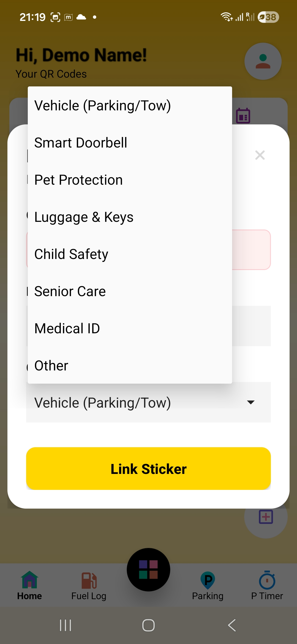Select the Parking icon in bottom navigation

coord(208,586)
